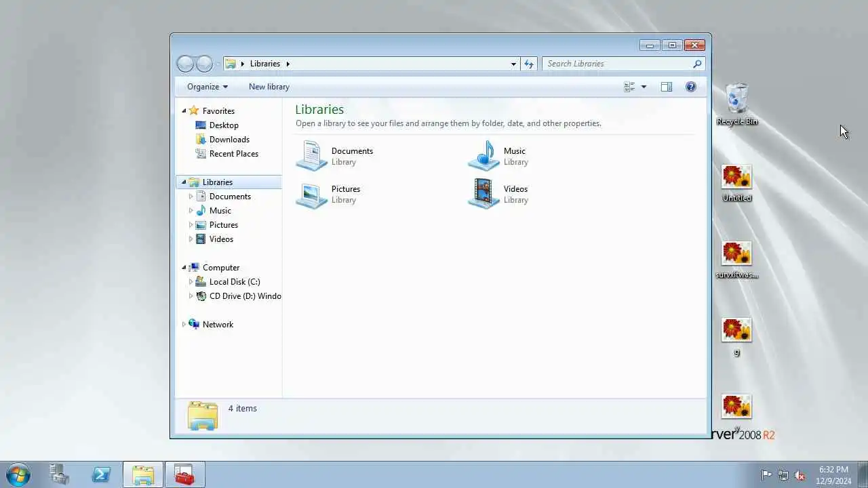This screenshot has width=868, height=488.
Task: Click New library button
Action: [x=269, y=87]
